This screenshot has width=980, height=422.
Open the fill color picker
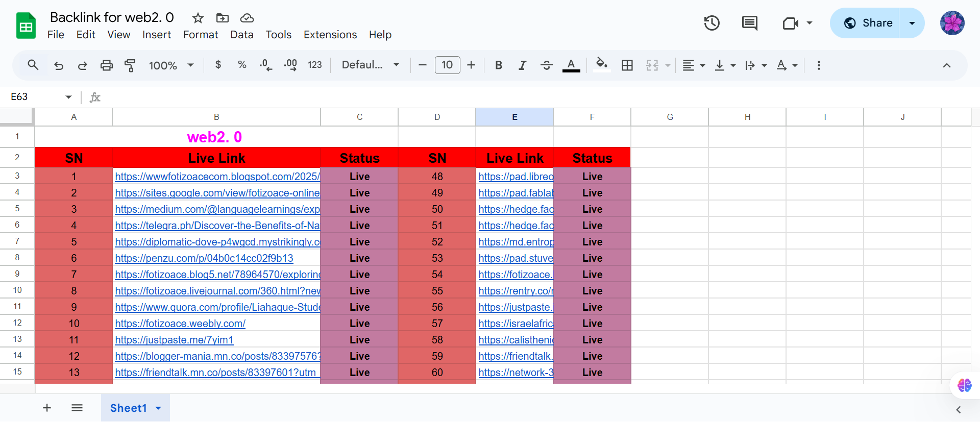point(602,65)
